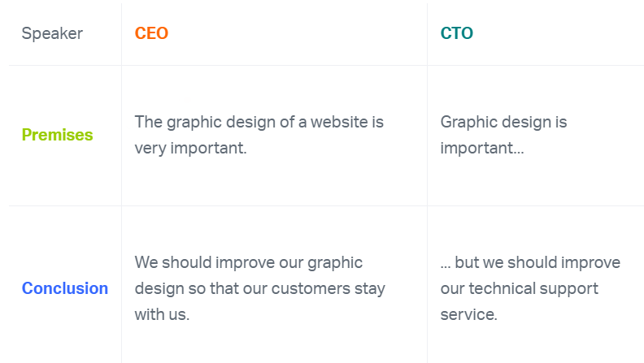The width and height of the screenshot is (644, 363).
Task: Click "important…" in the CTO premise
Action: 482,149
